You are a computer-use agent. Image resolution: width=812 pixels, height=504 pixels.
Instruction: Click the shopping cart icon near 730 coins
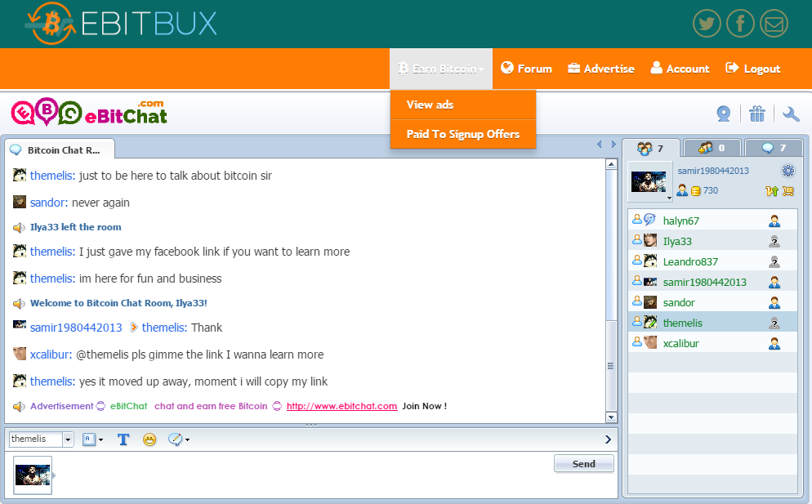coord(787,190)
